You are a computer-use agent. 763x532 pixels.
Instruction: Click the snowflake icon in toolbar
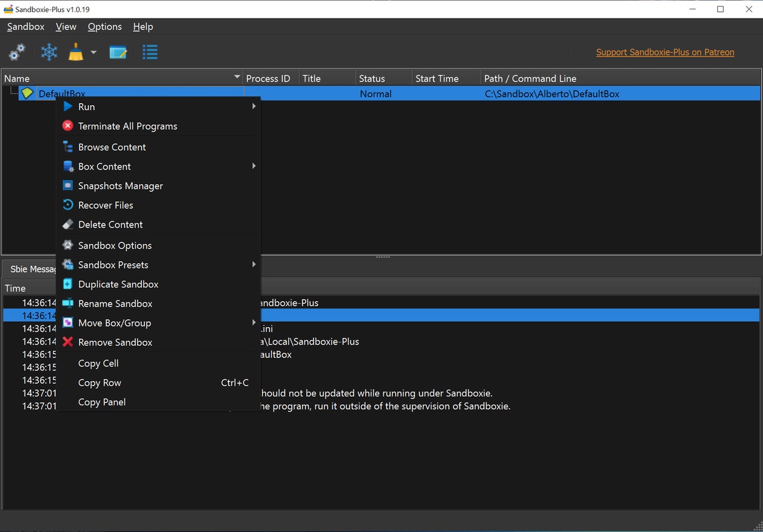(49, 52)
